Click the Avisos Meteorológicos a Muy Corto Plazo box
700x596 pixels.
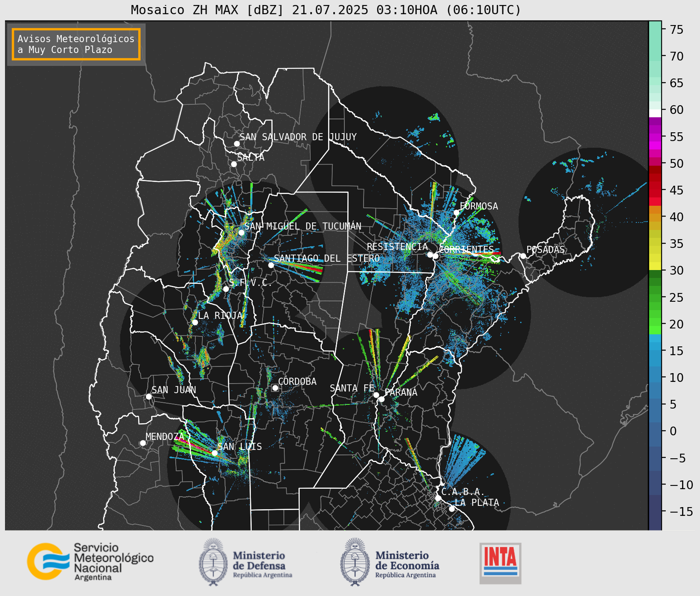pyautogui.click(x=76, y=44)
